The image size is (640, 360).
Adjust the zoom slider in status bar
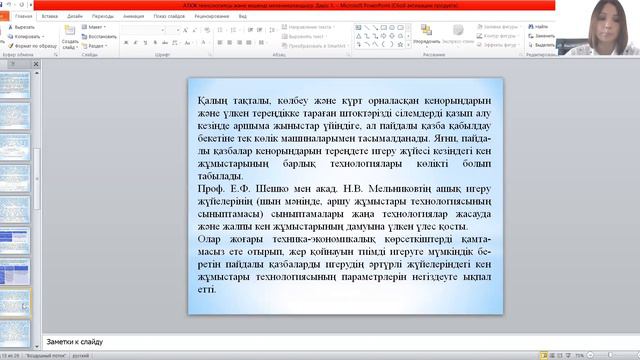[x=610, y=356]
